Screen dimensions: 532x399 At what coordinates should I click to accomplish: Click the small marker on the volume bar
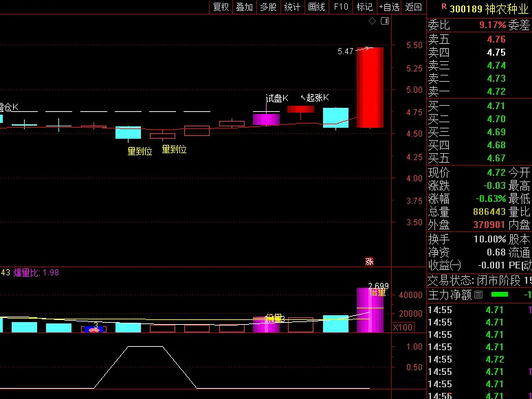[x=94, y=329]
